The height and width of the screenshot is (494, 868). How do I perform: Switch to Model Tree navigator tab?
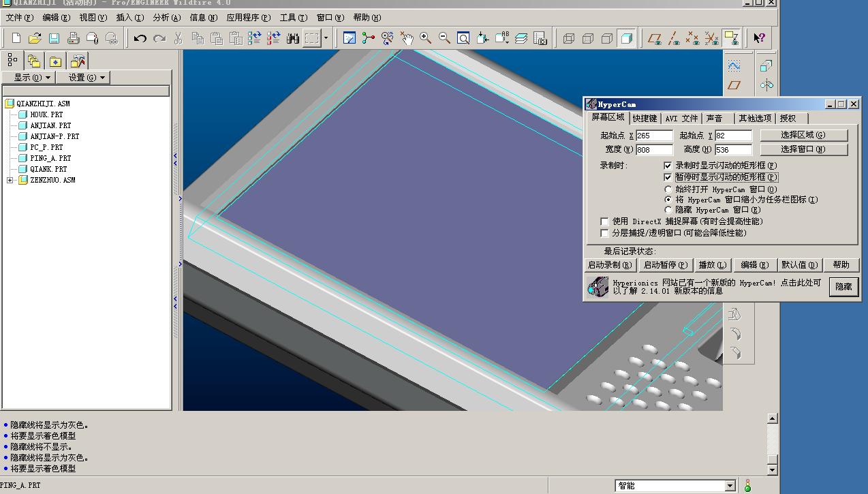click(x=13, y=60)
